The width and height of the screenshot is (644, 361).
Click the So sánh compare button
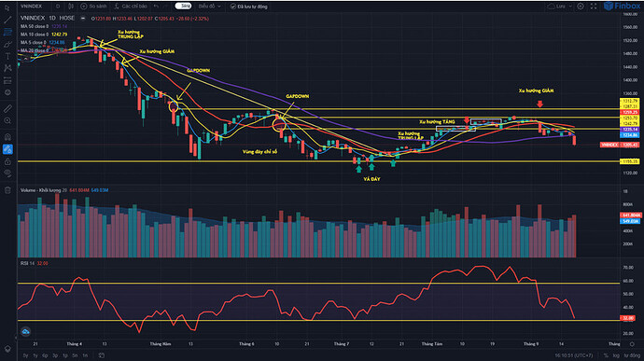click(x=93, y=7)
